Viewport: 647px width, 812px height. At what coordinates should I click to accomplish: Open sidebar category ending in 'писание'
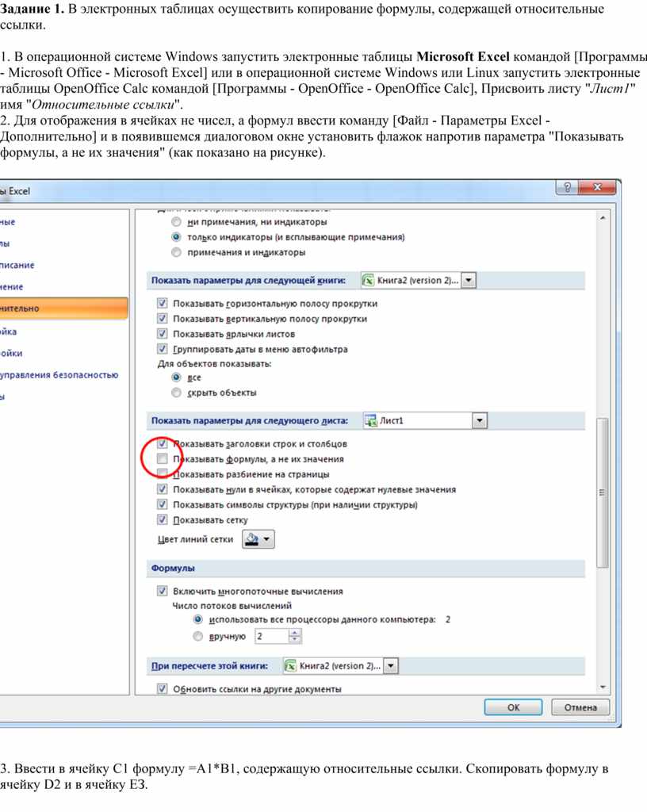pos(17,265)
